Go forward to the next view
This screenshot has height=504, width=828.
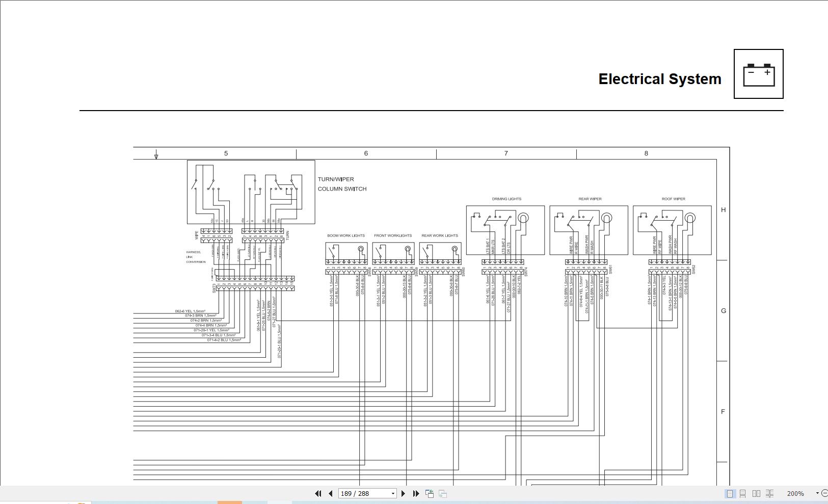[x=441, y=493]
